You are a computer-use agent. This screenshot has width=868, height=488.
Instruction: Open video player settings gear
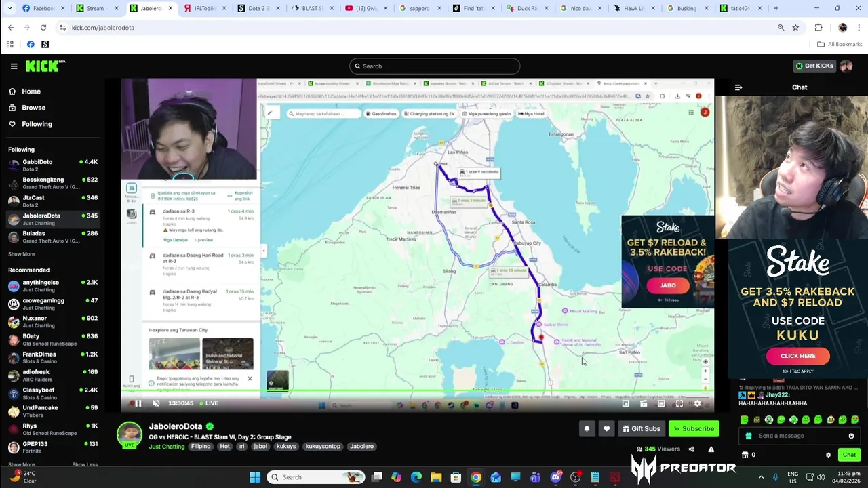click(x=697, y=403)
